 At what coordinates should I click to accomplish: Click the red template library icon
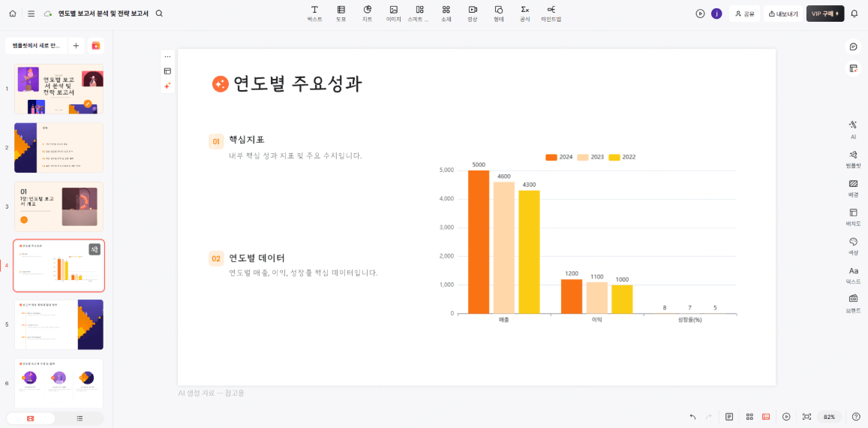click(96, 46)
